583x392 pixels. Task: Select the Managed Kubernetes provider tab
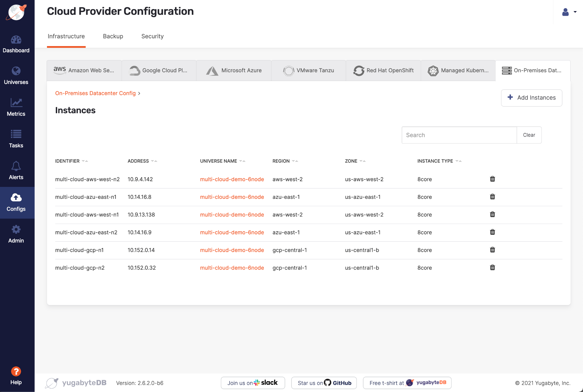click(x=458, y=71)
